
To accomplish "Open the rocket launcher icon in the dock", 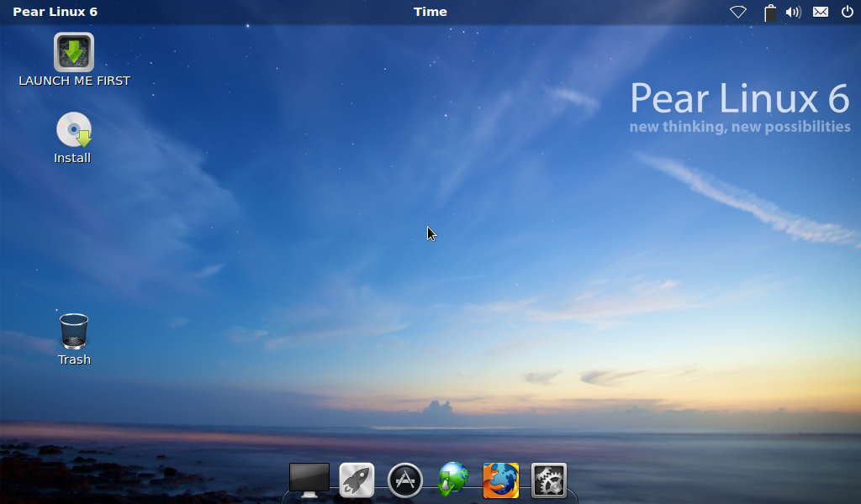I will (357, 480).
